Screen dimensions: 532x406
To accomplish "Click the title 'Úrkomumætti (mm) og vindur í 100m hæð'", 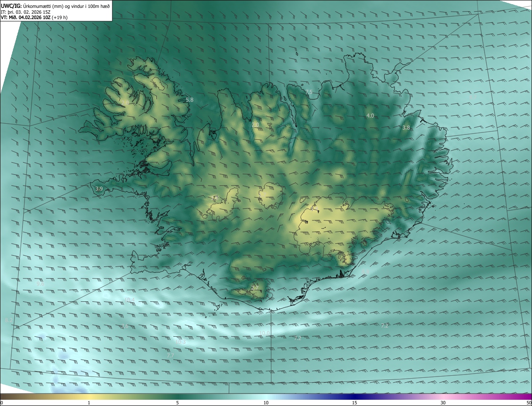I will 66,6.
